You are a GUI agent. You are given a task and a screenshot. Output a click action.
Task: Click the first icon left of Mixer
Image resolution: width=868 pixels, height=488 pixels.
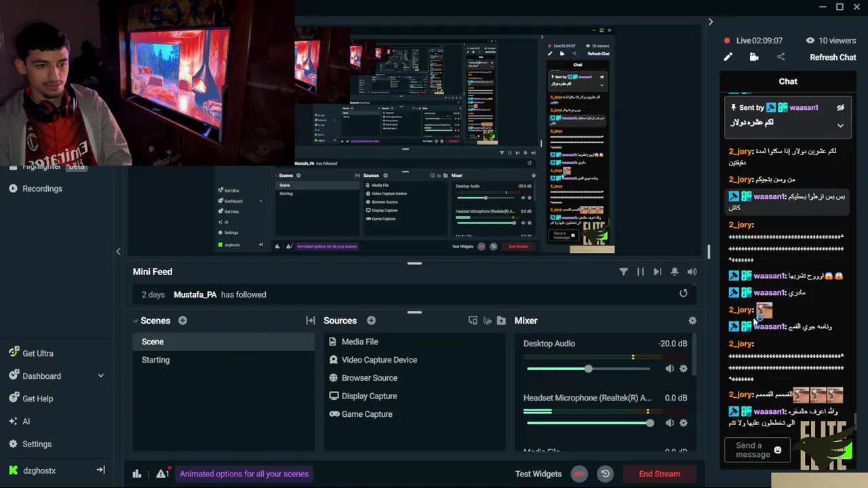[473, 321]
